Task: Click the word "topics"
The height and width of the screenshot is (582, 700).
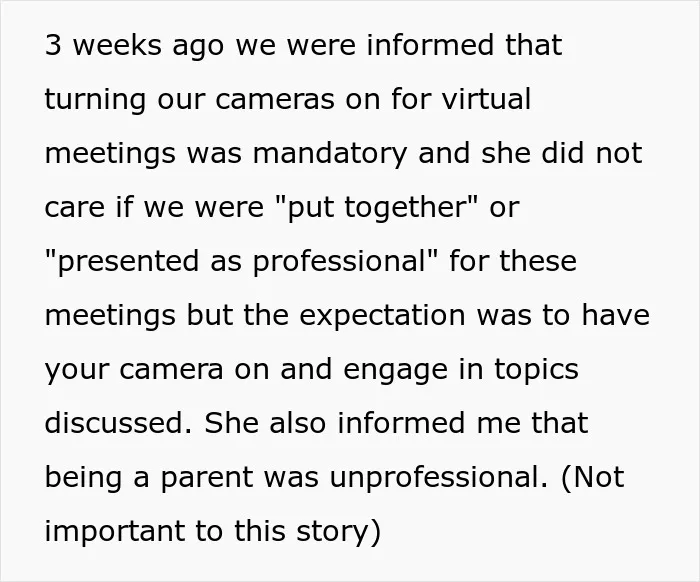Action: point(536,370)
